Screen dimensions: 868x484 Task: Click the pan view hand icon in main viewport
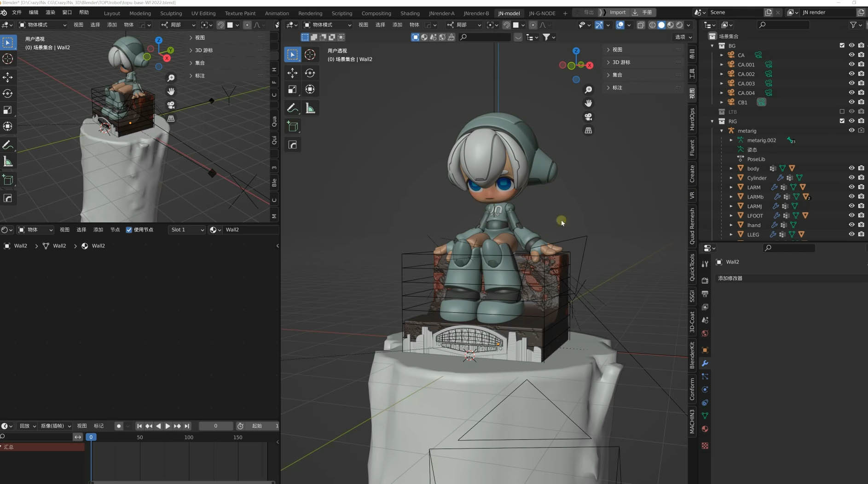[x=588, y=103]
